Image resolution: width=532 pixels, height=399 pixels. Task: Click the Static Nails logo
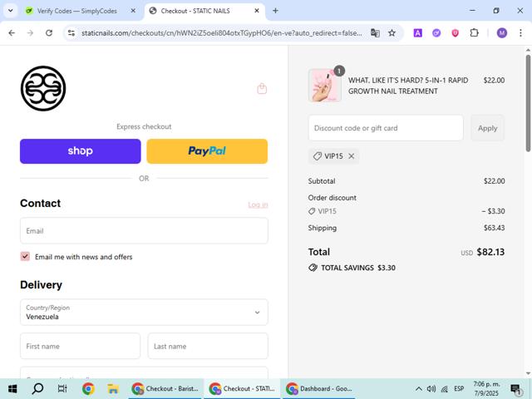(43, 89)
